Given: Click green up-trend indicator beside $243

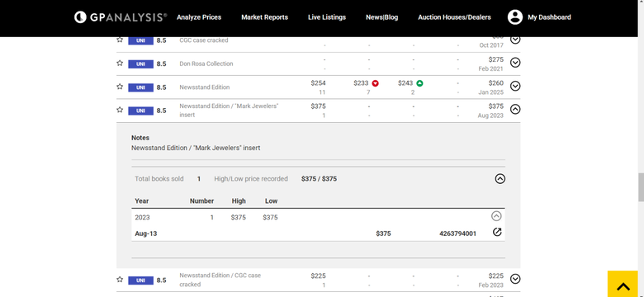Looking at the screenshot, I should [x=419, y=83].
